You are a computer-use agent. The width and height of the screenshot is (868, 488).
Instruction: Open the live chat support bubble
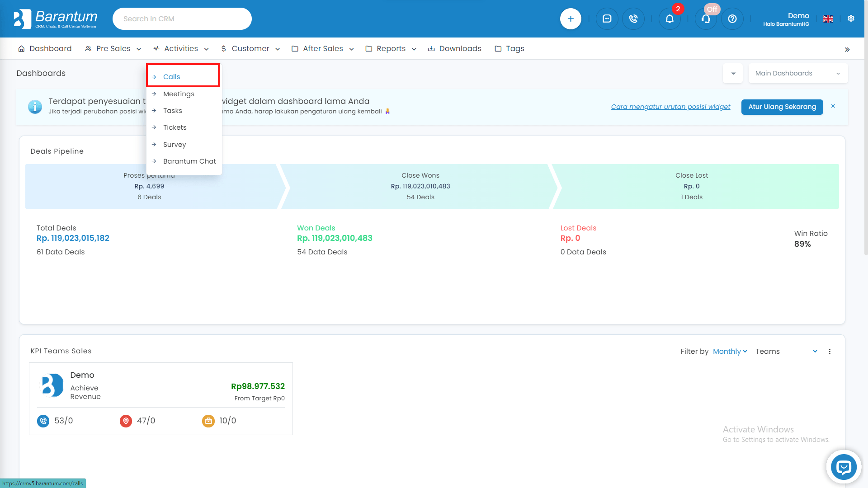click(844, 467)
